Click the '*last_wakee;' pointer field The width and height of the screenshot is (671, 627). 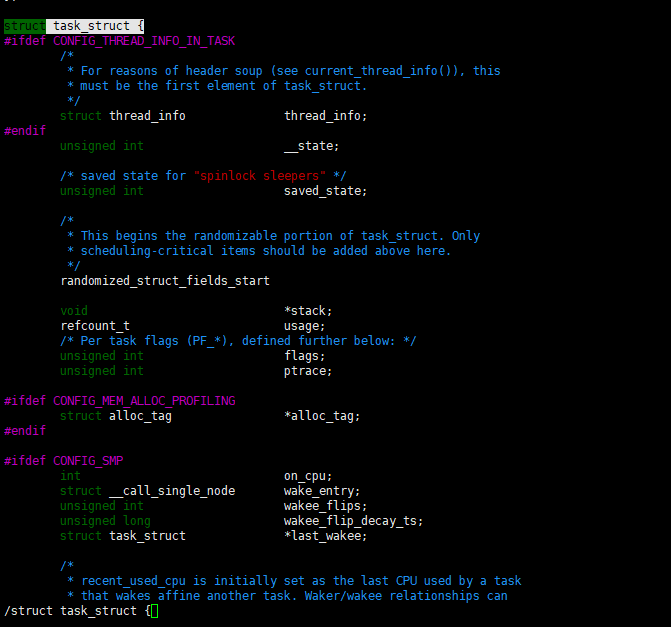click(326, 536)
